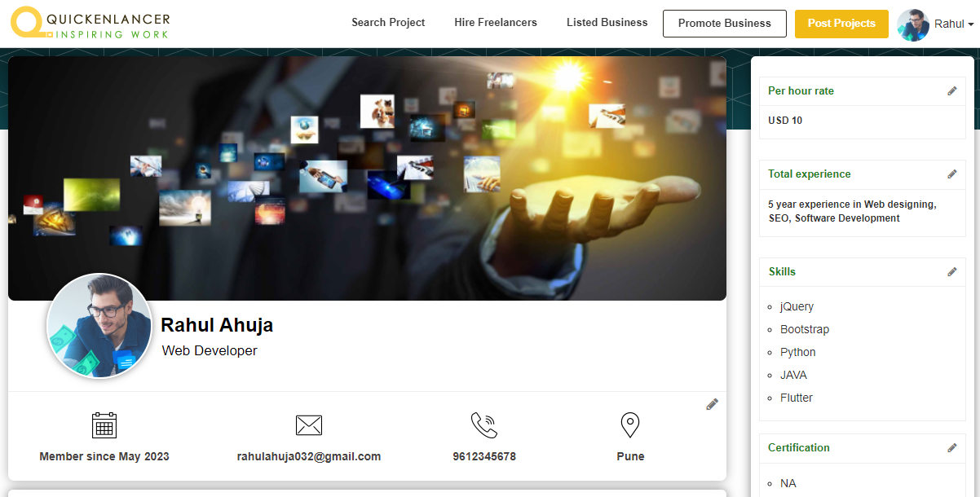Image resolution: width=980 pixels, height=497 pixels.
Task: Click the email address rahulahuja032@gmail.com
Action: tap(309, 456)
